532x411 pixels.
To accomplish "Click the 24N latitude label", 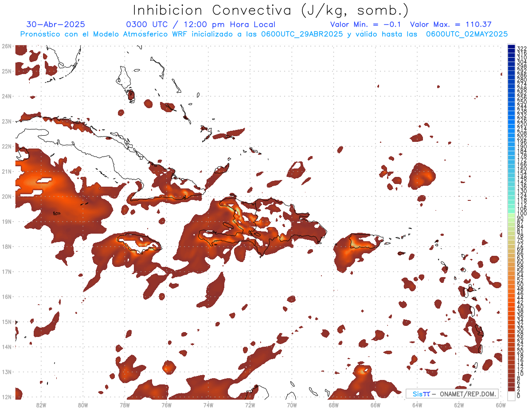I will click(x=6, y=96).
